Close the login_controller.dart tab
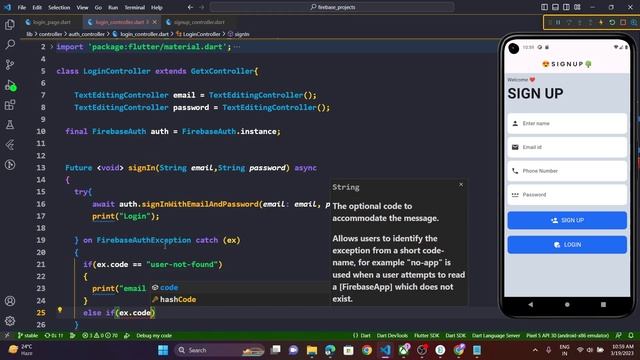The image size is (640, 360). 154,22
